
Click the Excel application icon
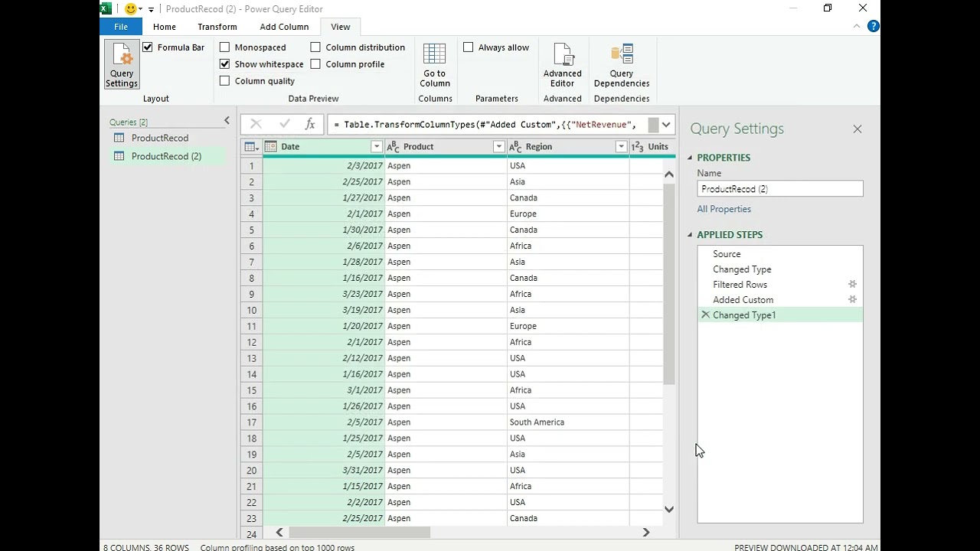106,8
